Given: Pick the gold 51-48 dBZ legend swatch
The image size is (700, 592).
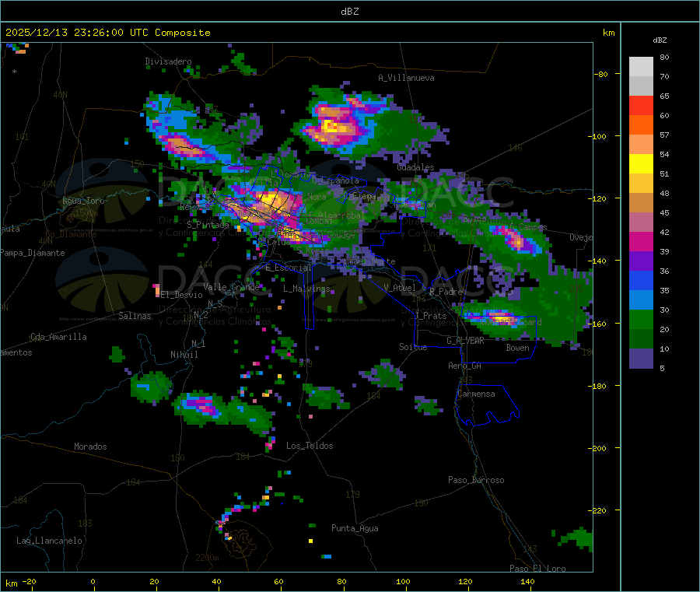Looking at the screenshot, I should point(641,183).
